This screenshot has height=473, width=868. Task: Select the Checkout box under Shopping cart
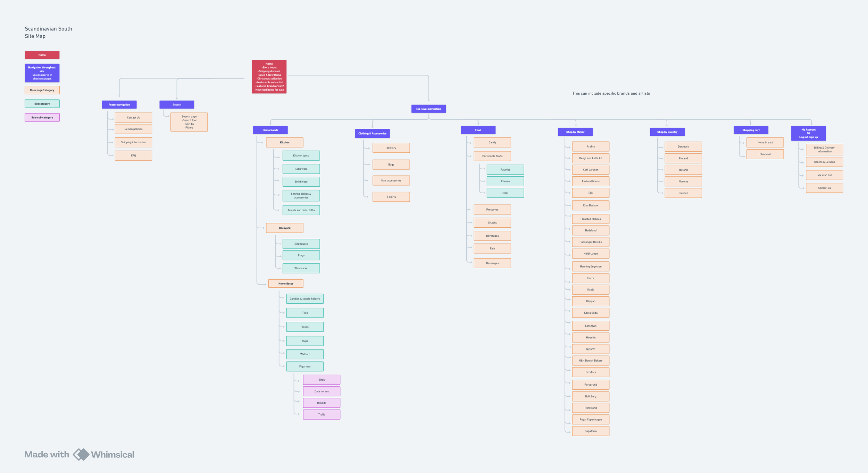click(765, 154)
